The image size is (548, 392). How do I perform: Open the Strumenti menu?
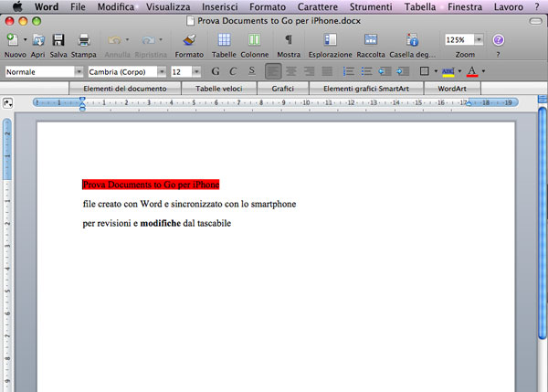point(371,6)
